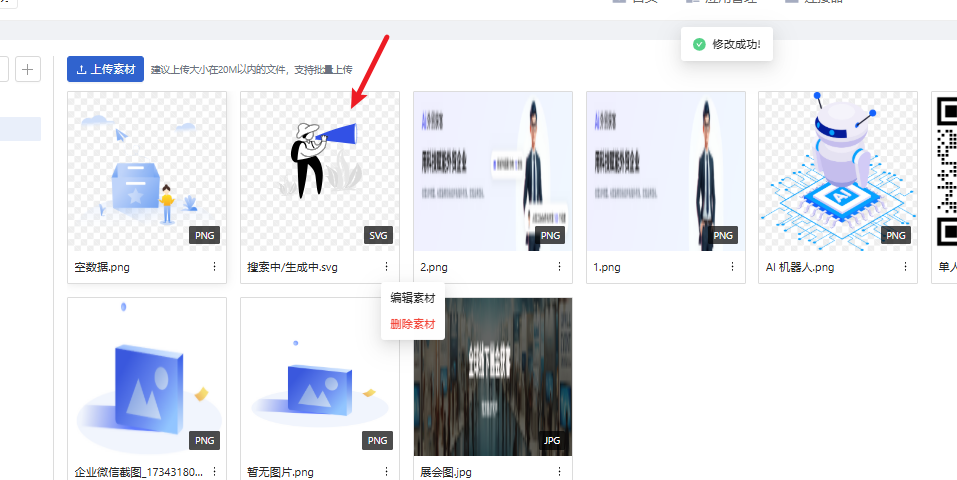
Task: Open the three-dot menu for AI 机器人.png
Action: (x=905, y=267)
